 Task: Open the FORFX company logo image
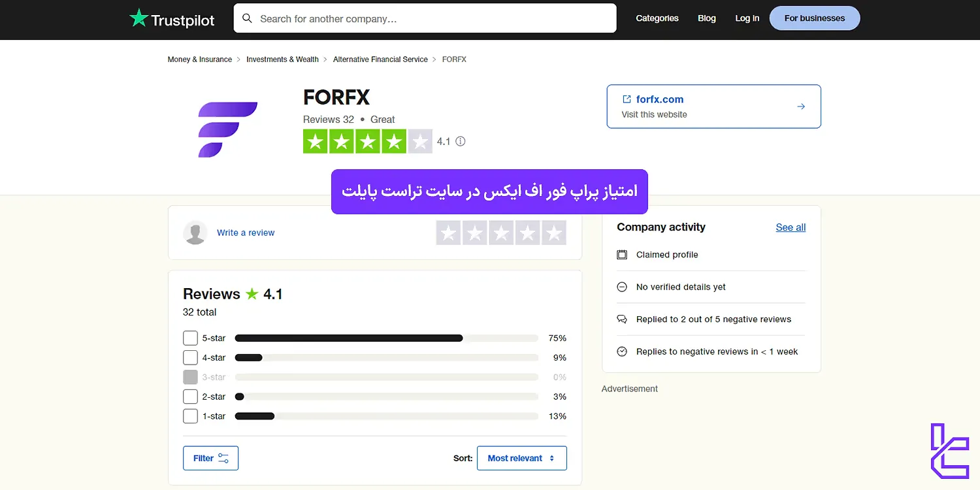click(229, 128)
